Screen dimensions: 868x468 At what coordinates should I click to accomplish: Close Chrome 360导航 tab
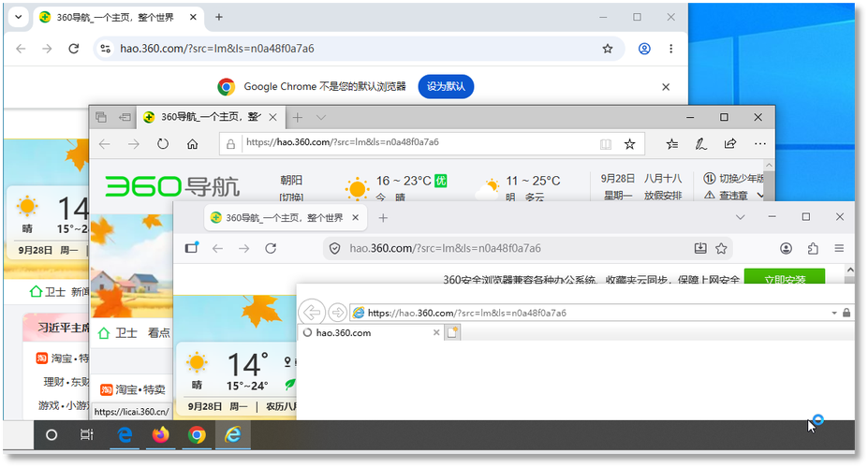coord(193,17)
